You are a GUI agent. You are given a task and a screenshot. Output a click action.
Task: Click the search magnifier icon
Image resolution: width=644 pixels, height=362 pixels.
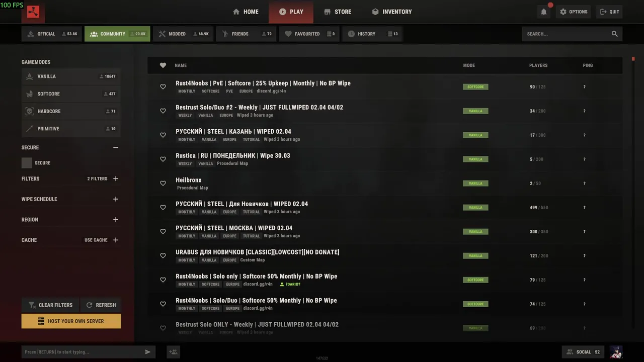pos(614,34)
